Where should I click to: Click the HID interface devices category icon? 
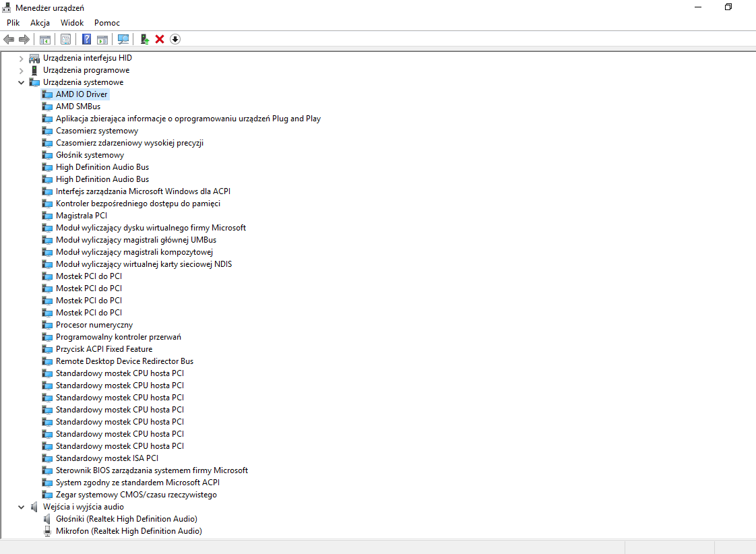click(x=34, y=59)
